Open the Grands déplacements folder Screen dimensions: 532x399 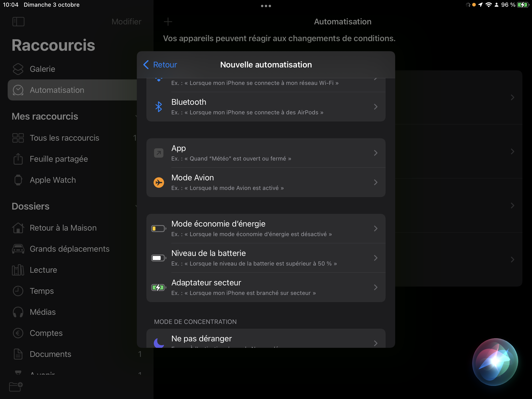pyautogui.click(x=69, y=249)
